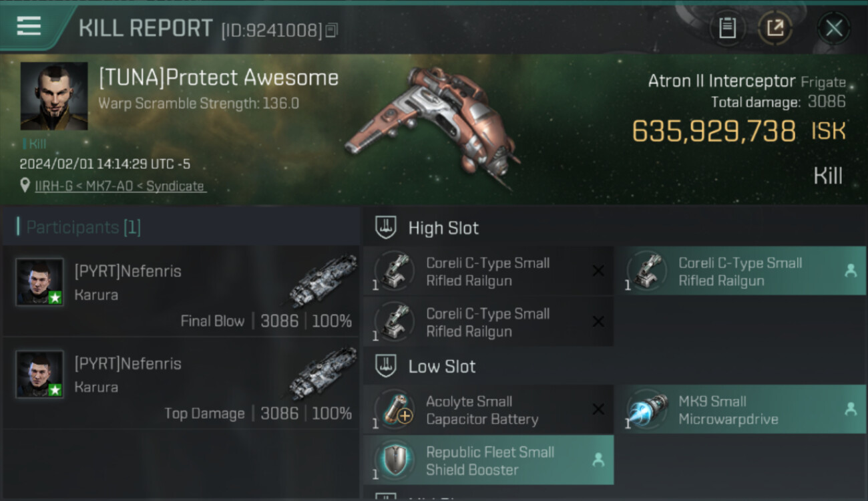Viewport: 868px width, 501px height.
Task: Open the hamburger menu icon
Action: 29,26
